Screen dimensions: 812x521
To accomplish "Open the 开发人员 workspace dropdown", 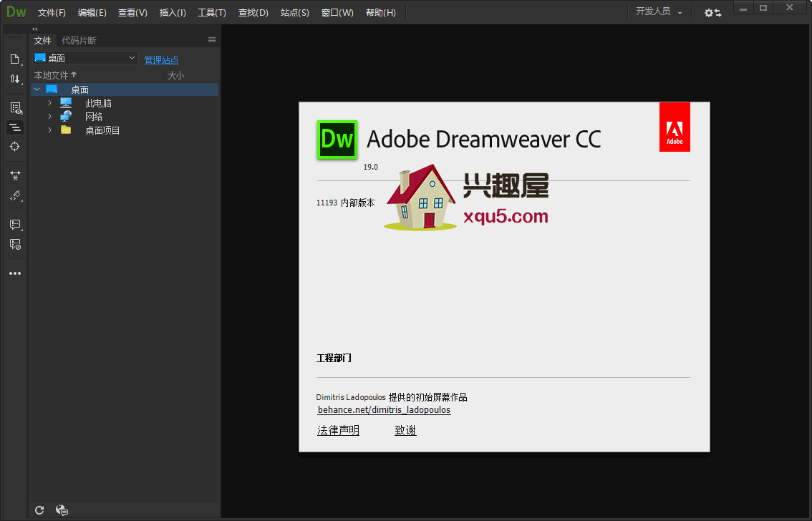I will (x=658, y=12).
